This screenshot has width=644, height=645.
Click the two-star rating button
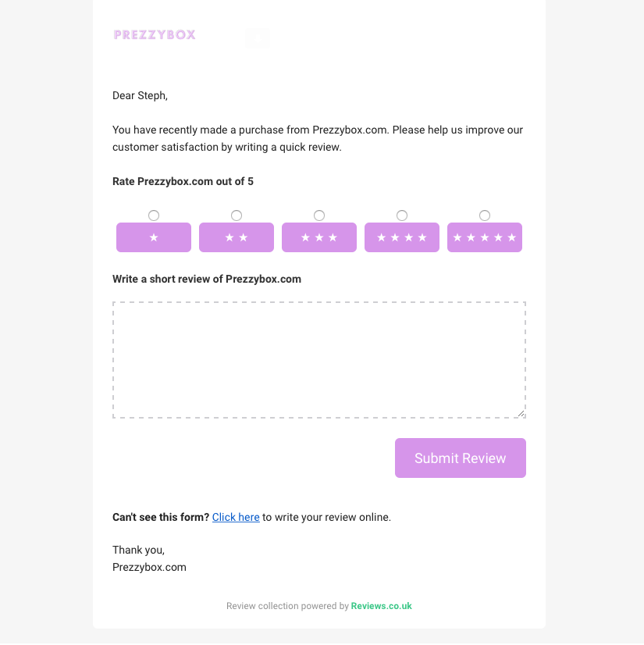tap(237, 237)
